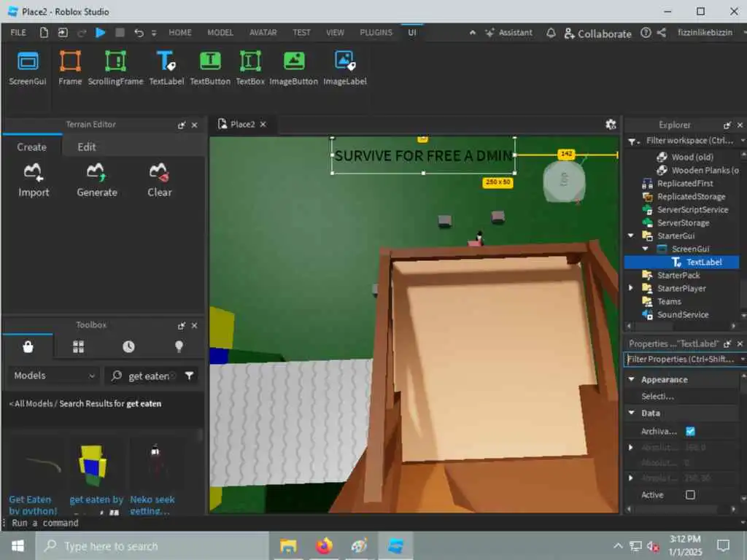
Task: Collapse the ribbon with the up arrow
Action: click(x=472, y=33)
